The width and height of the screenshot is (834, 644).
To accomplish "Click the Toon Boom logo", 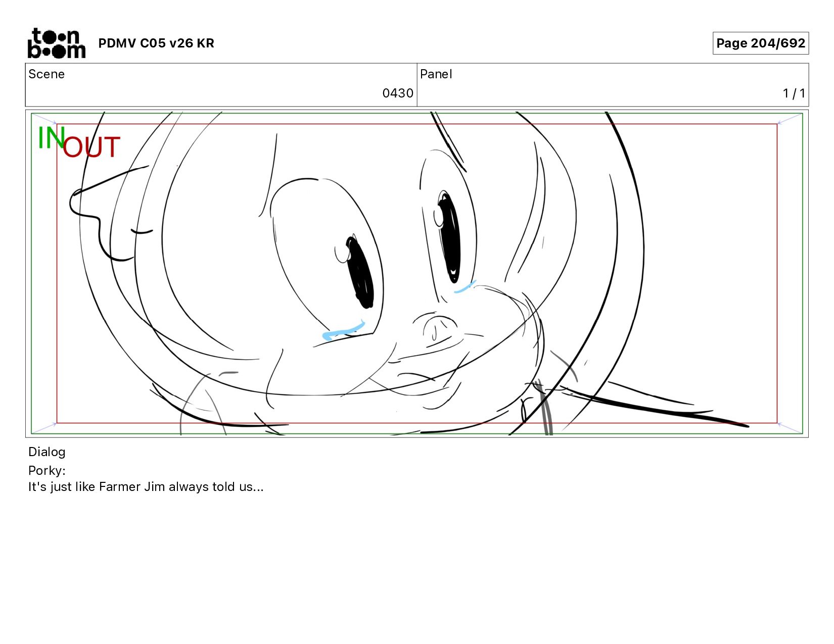I will point(56,43).
